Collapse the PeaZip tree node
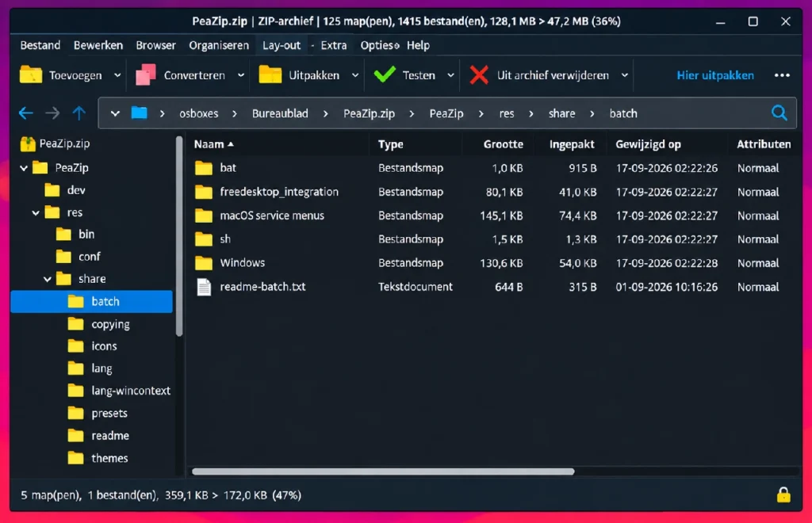 click(24, 168)
